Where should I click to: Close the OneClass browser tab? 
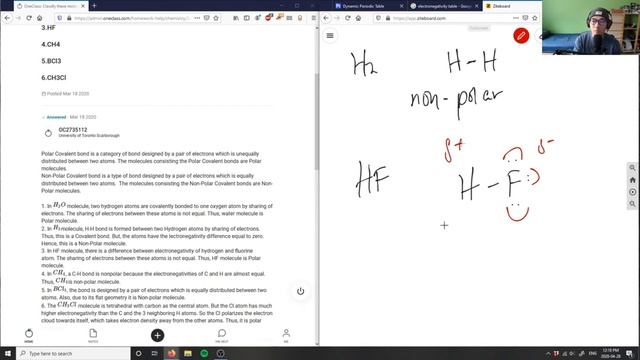[x=83, y=6]
